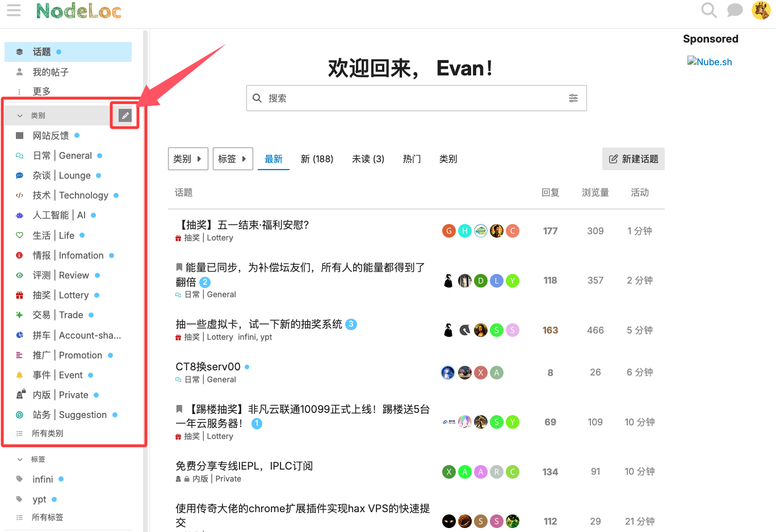Open the 所有类别 link in sidebar
Image resolution: width=776 pixels, height=532 pixels.
(47, 433)
